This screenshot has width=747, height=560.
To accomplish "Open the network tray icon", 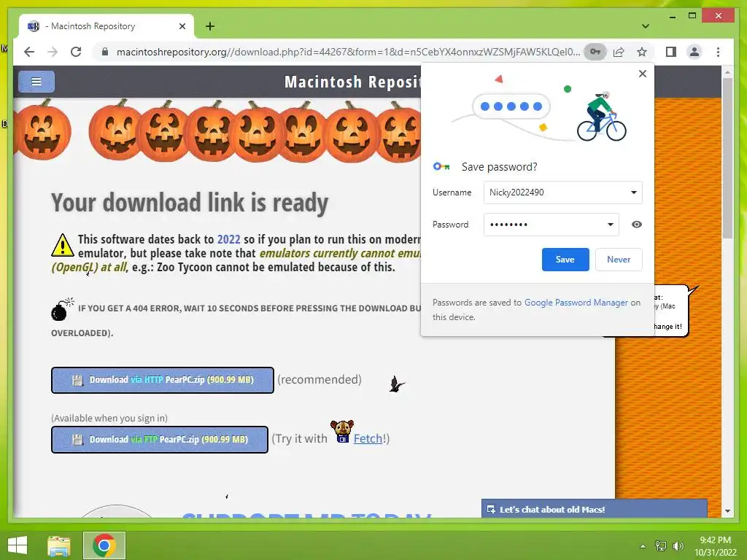I will [660, 545].
